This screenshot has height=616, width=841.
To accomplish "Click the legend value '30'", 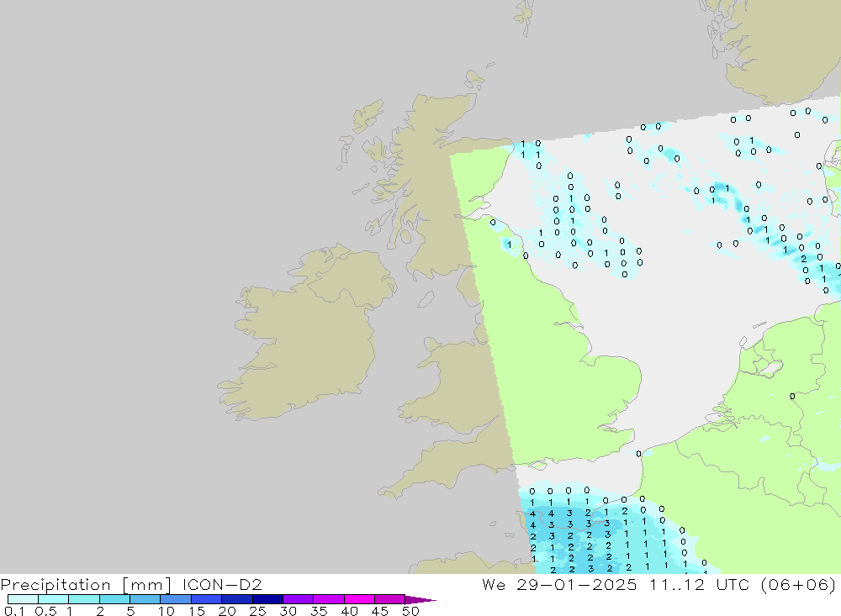I will [x=288, y=611].
